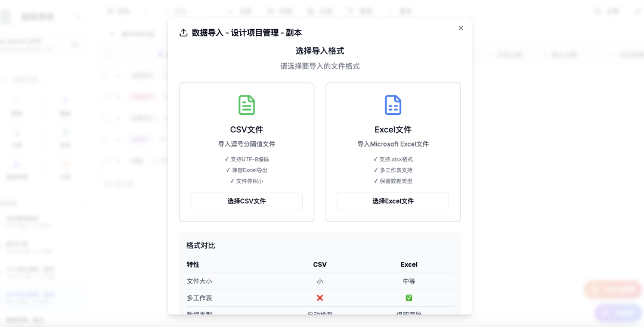Click the blue Excel spreadsheet icon
This screenshot has width=644, height=327.
tap(393, 105)
